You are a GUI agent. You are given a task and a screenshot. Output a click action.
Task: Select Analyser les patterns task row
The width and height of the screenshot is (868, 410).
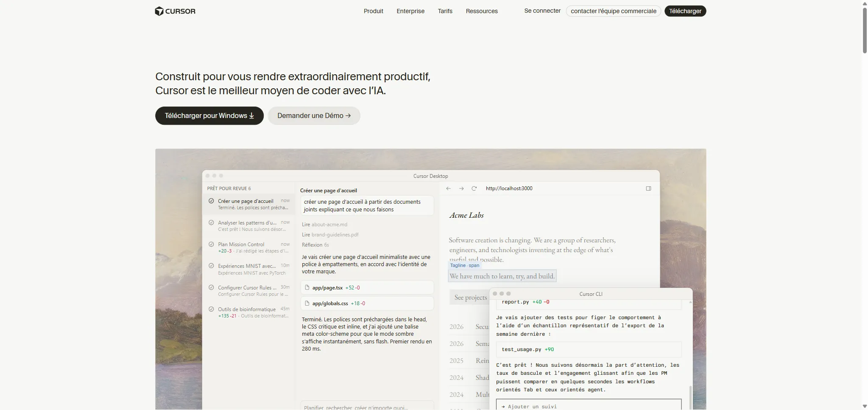click(248, 226)
